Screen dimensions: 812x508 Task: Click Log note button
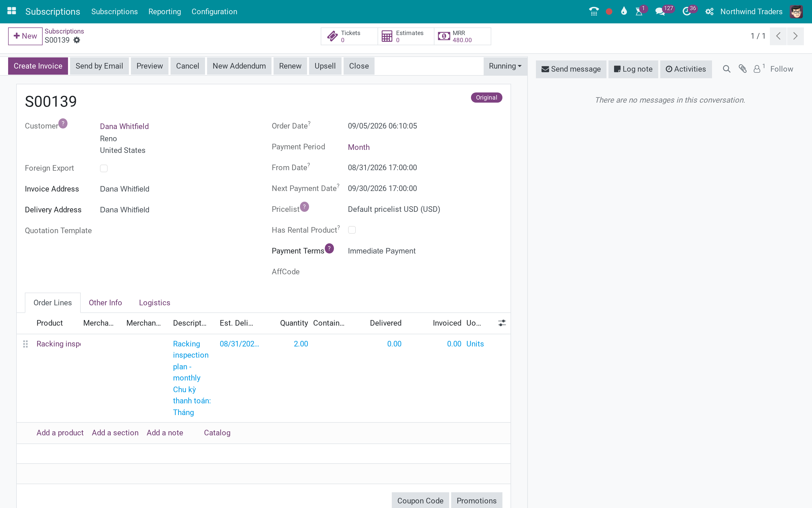coord(633,69)
